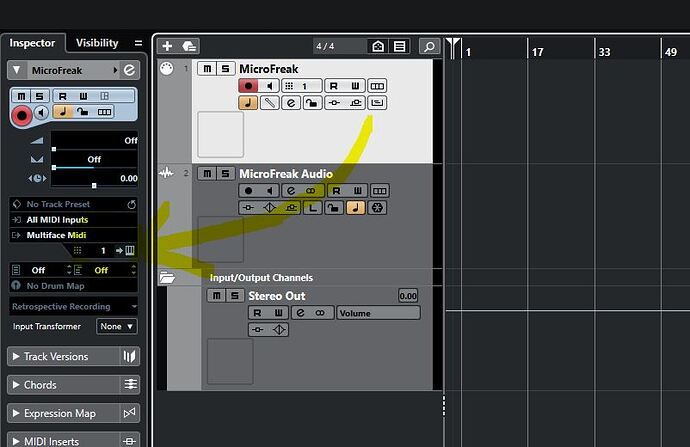The height and width of the screenshot is (447, 690).
Task: Adjust the Inspector volume slider showing Off
Action: [94, 141]
